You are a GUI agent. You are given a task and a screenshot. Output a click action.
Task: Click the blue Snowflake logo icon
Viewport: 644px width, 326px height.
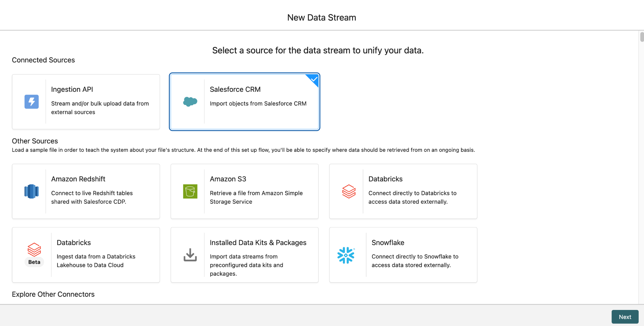click(346, 255)
